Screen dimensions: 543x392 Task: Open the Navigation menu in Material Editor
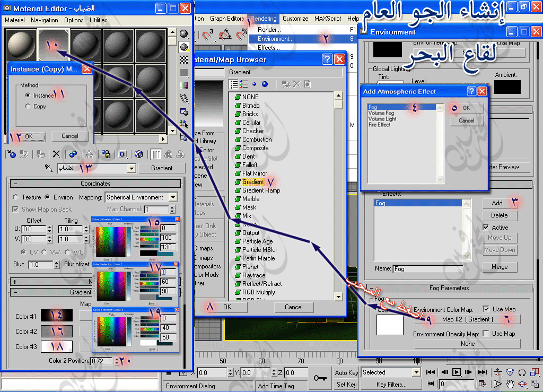(x=45, y=20)
